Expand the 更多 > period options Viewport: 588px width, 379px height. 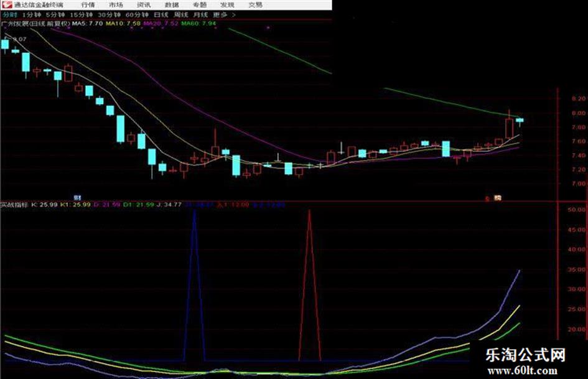(x=224, y=15)
